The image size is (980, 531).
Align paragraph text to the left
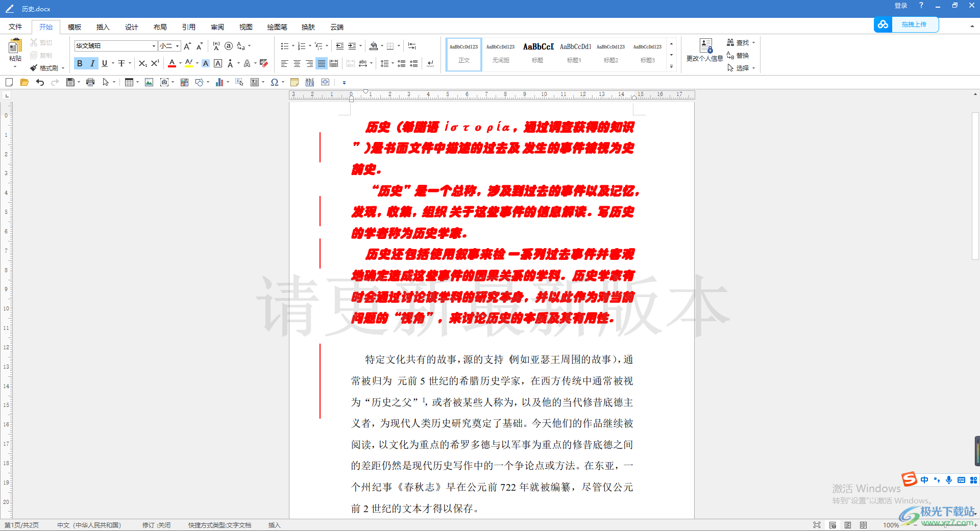[284, 63]
